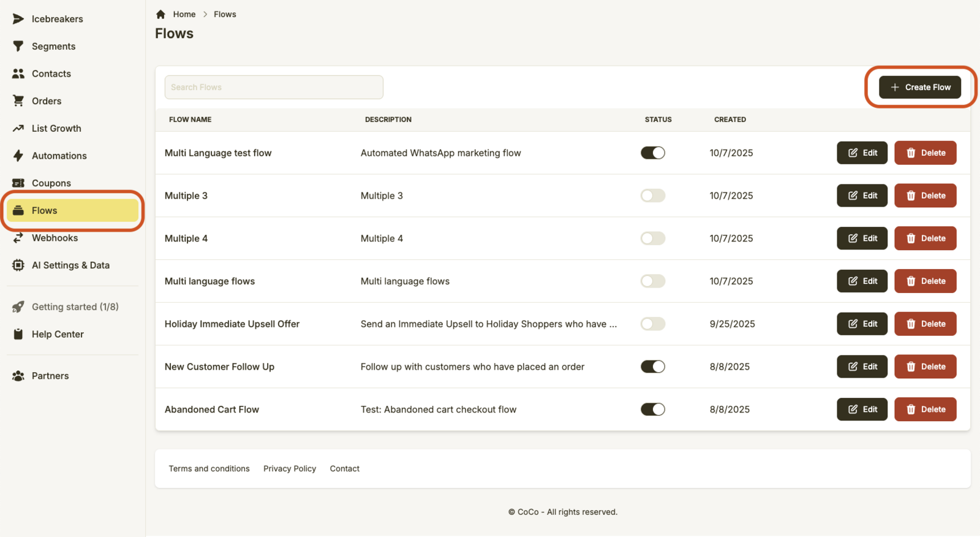Click the Icebreakers paper plane icon
This screenshot has height=537, width=980.
point(18,19)
